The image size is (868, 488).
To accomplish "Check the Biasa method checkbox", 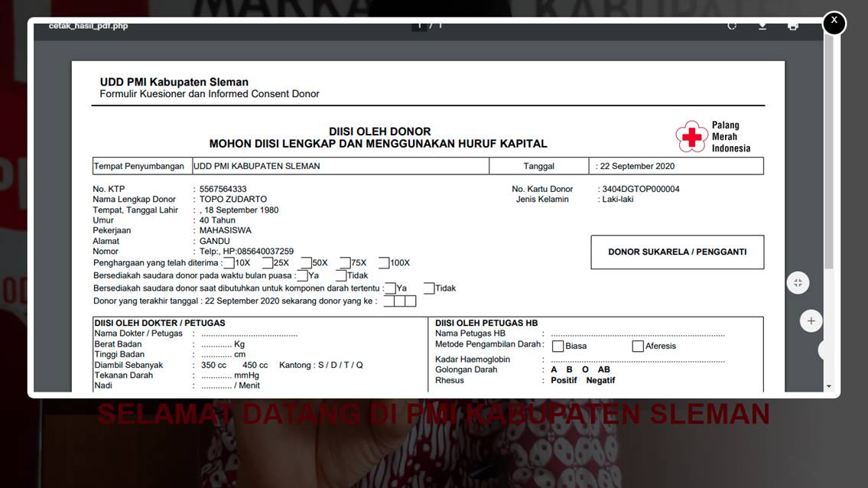I will pos(558,346).
